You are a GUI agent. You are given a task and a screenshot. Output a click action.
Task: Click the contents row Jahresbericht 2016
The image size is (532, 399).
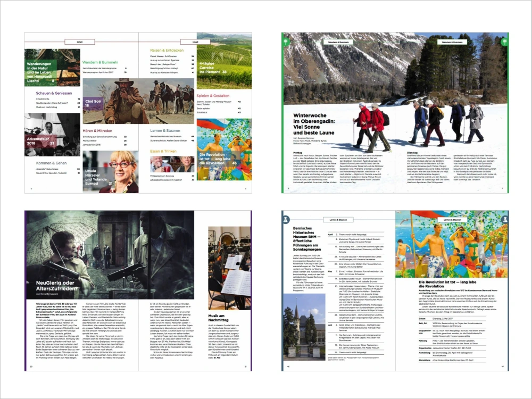tap(104, 145)
